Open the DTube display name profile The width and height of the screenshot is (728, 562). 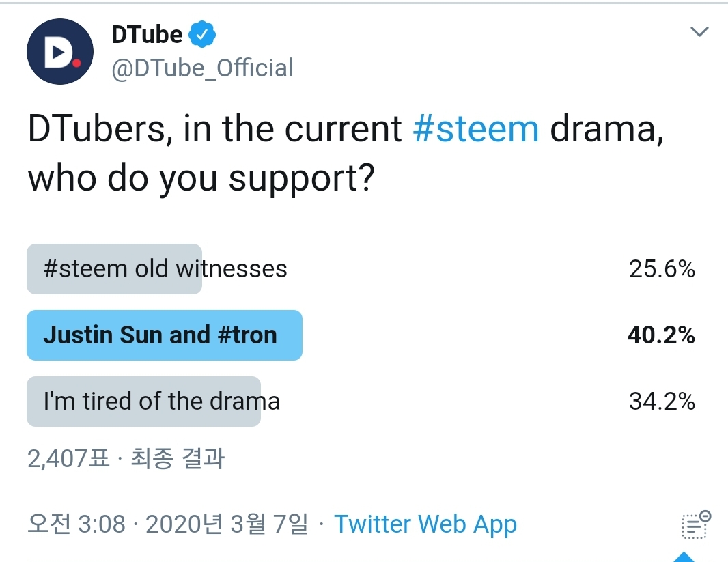(x=147, y=34)
